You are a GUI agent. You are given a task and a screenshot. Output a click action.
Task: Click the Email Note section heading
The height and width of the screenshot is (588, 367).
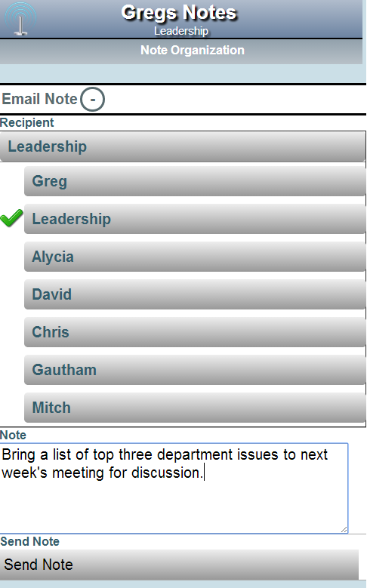coord(40,99)
